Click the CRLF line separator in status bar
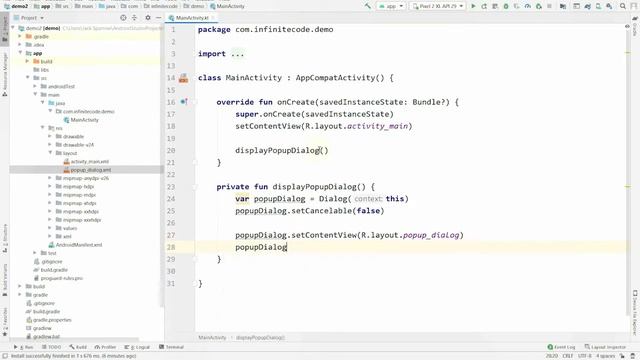The width and height of the screenshot is (640, 360). pos(568,356)
